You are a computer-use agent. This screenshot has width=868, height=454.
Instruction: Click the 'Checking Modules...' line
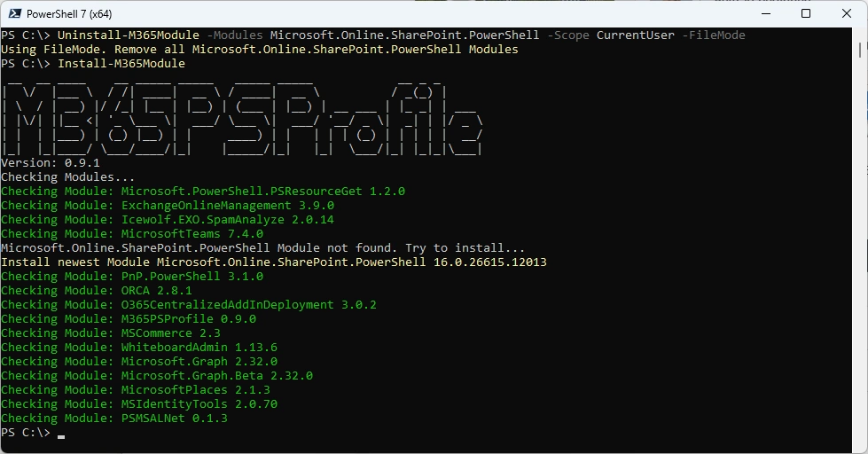(68, 177)
